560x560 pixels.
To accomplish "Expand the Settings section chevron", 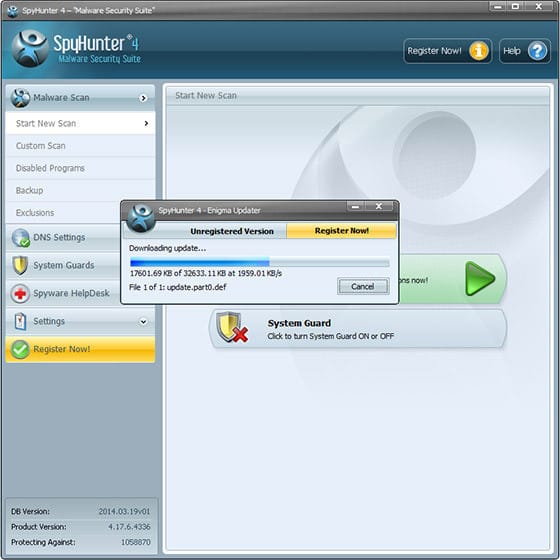I will pyautogui.click(x=143, y=322).
